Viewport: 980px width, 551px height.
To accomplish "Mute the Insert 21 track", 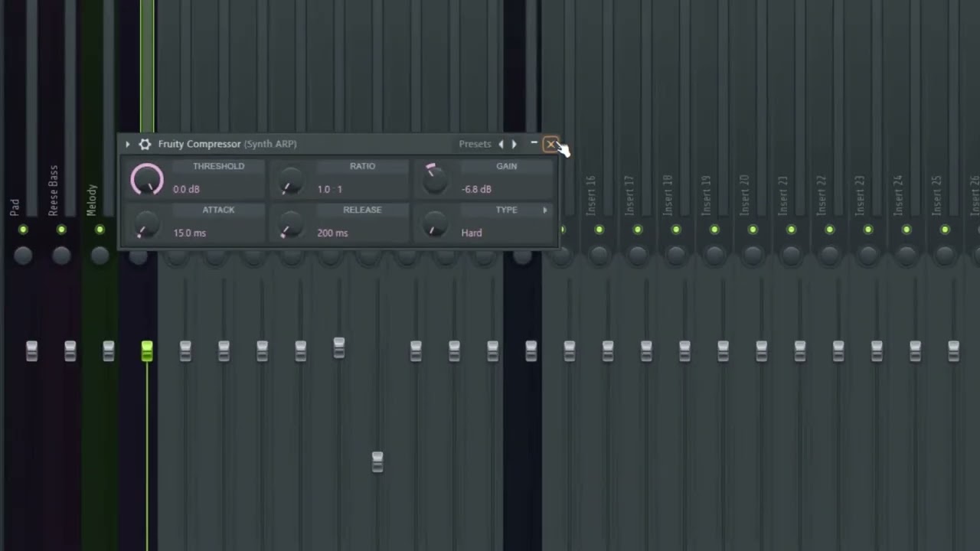I will 791,230.
